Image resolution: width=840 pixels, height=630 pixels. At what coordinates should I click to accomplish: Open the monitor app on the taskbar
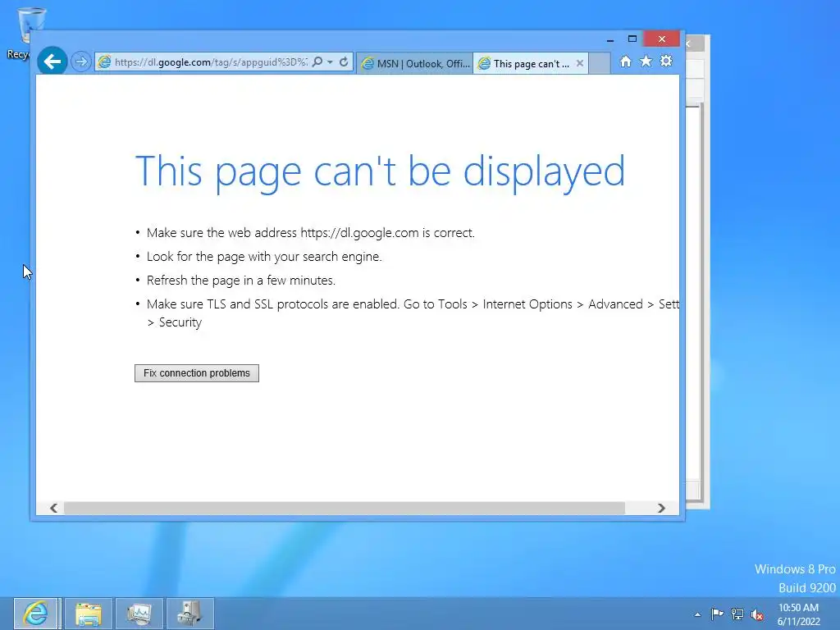point(139,614)
